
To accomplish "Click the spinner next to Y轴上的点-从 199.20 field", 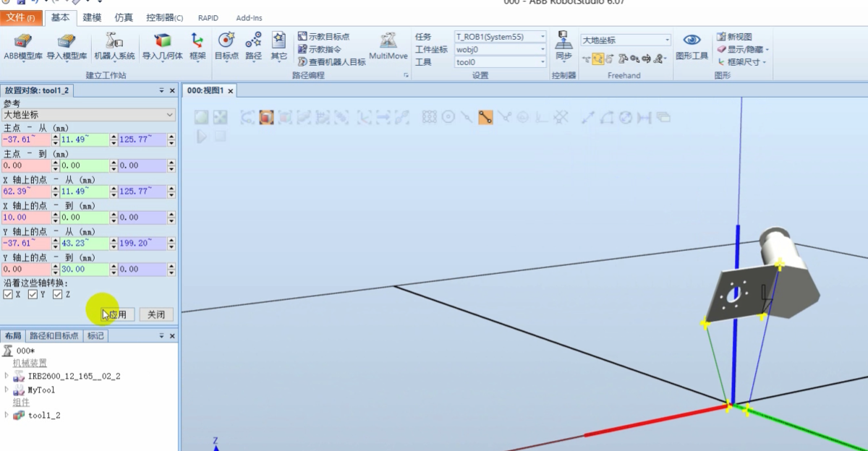I will click(171, 243).
